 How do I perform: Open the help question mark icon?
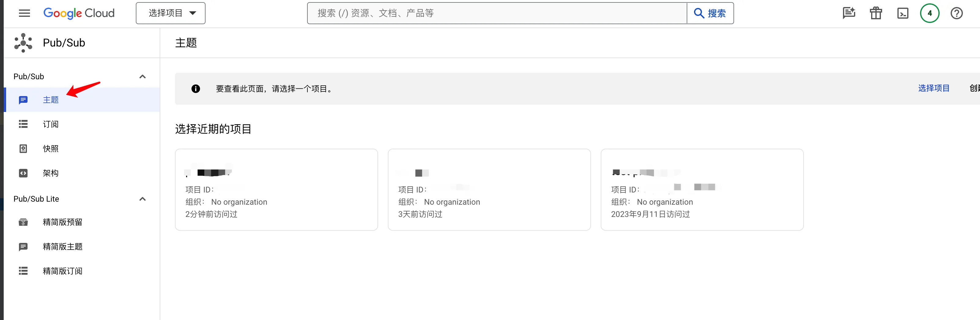[x=956, y=13]
